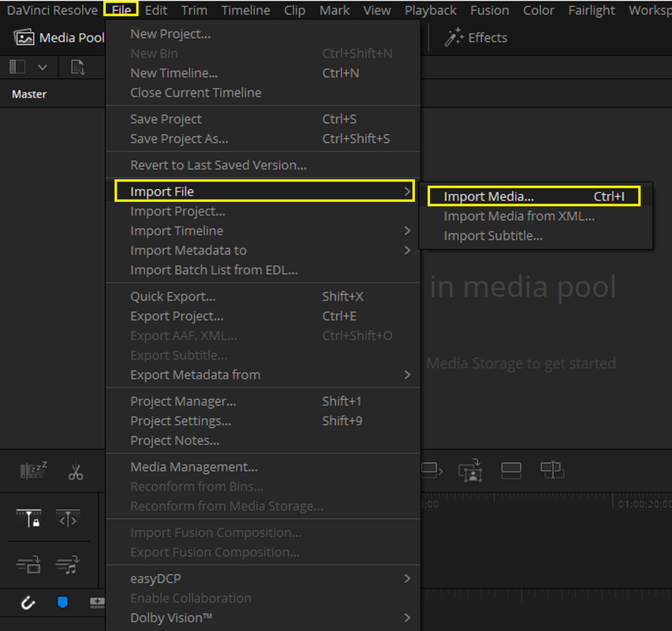The height and width of the screenshot is (631, 672).
Task: Open the Edit menu
Action: click(156, 9)
